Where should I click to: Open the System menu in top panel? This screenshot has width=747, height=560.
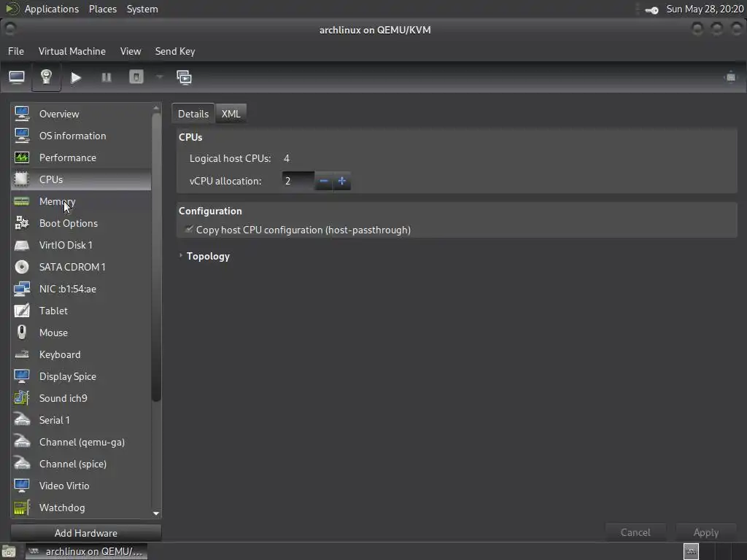pyautogui.click(x=142, y=9)
